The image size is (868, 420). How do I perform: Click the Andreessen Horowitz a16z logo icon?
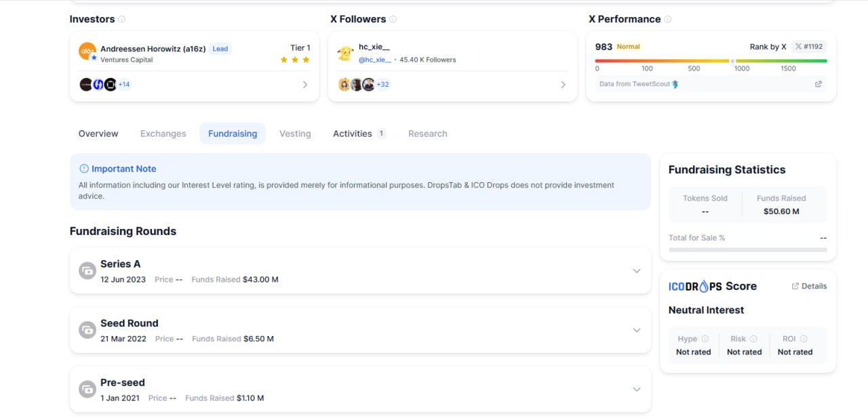pyautogui.click(x=87, y=52)
